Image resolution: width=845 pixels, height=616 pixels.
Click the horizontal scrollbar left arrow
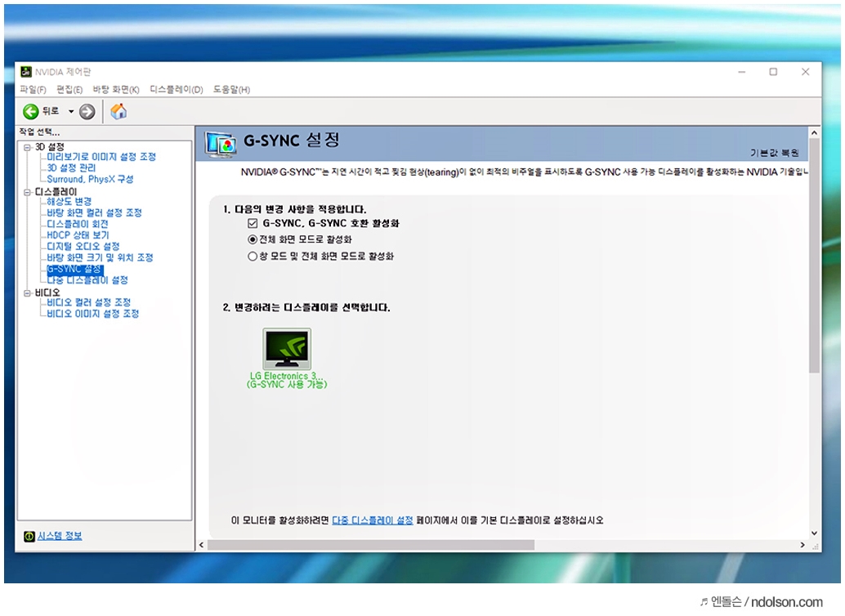(x=202, y=546)
